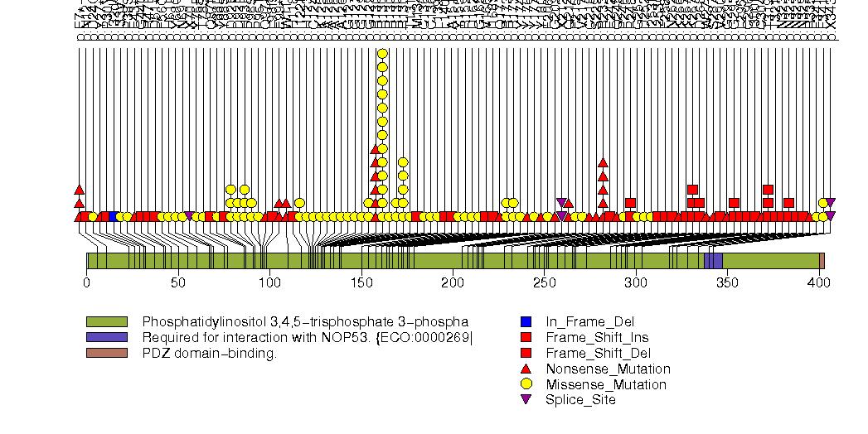This screenshot has height=434, width=868.
Task: Click the axis tick label 200
Action: tap(453, 283)
